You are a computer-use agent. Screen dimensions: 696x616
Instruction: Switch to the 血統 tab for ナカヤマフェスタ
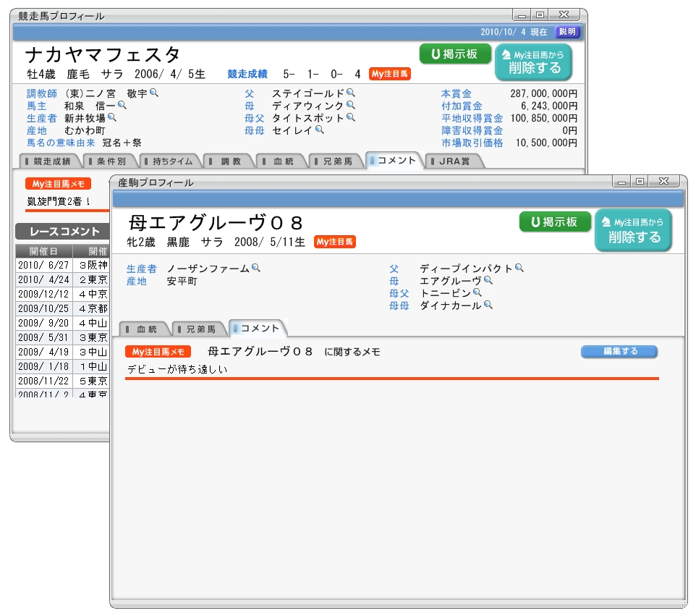(x=281, y=161)
